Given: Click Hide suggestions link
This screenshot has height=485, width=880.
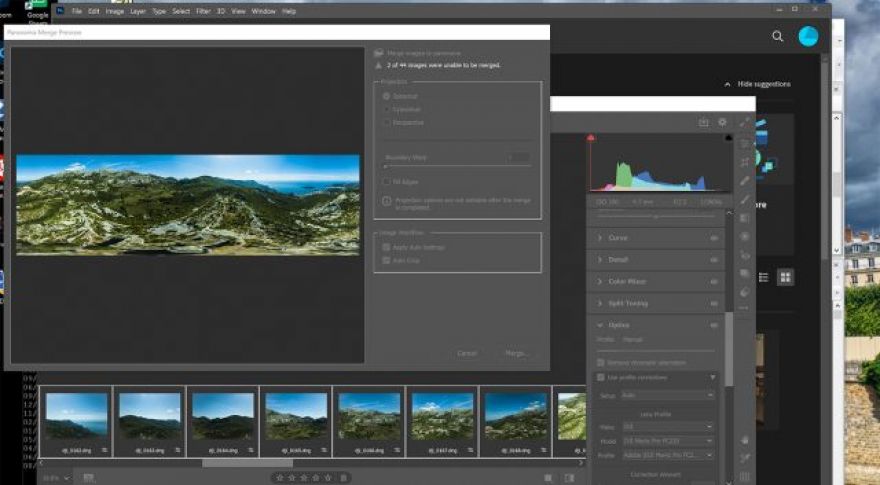Looking at the screenshot, I should coord(764,84).
